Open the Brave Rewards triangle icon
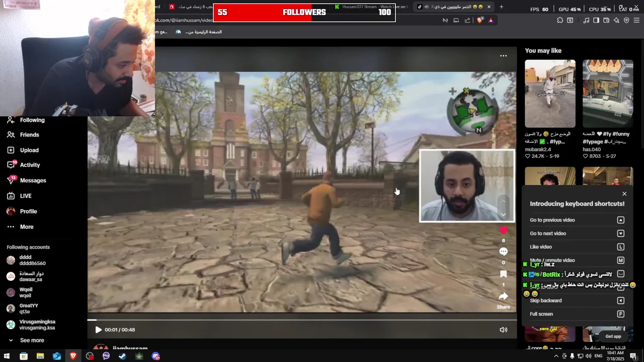 491,20
